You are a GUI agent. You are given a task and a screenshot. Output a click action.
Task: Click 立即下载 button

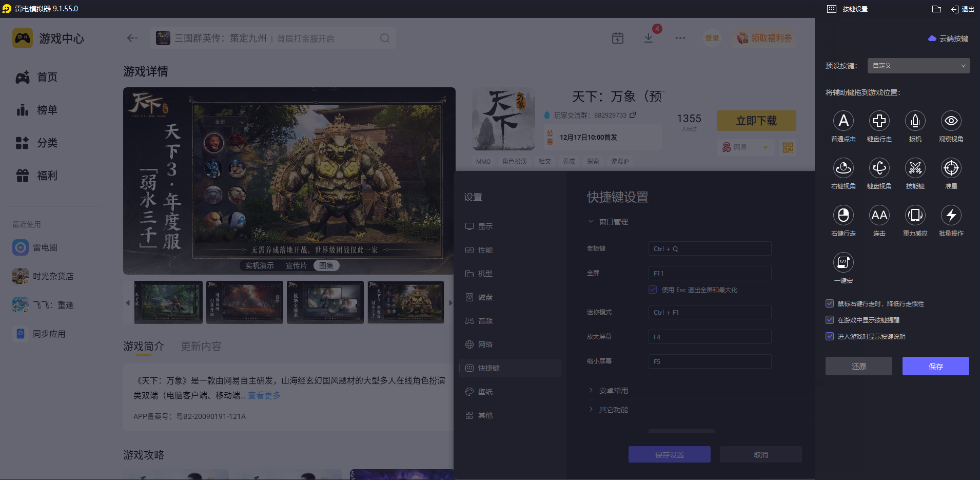click(756, 121)
